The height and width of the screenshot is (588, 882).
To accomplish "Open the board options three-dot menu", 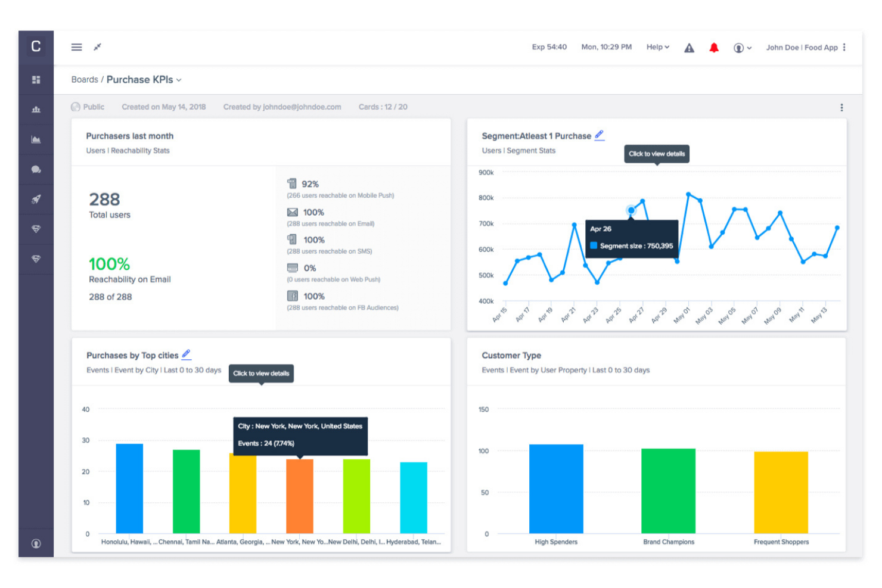I will [841, 107].
